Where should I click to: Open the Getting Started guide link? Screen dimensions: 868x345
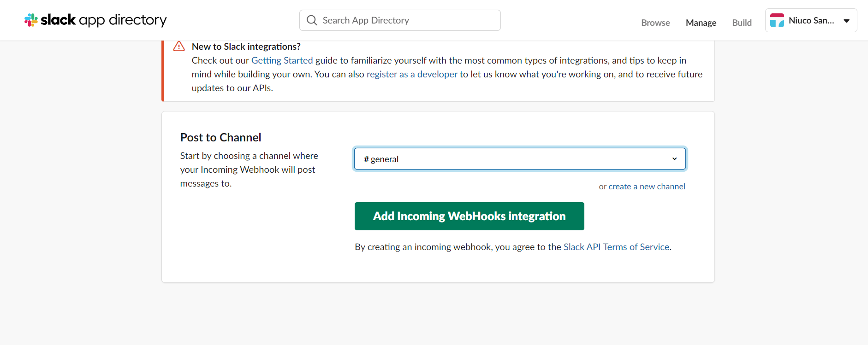[282, 60]
